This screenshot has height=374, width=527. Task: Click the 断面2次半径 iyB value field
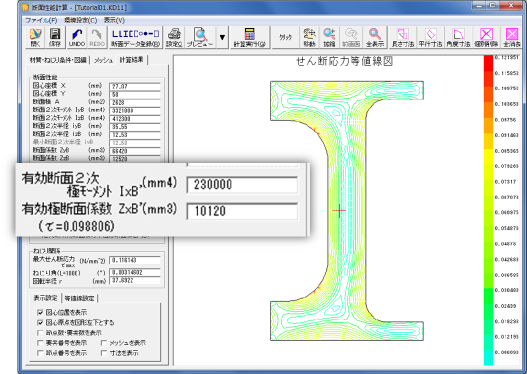tap(135, 127)
